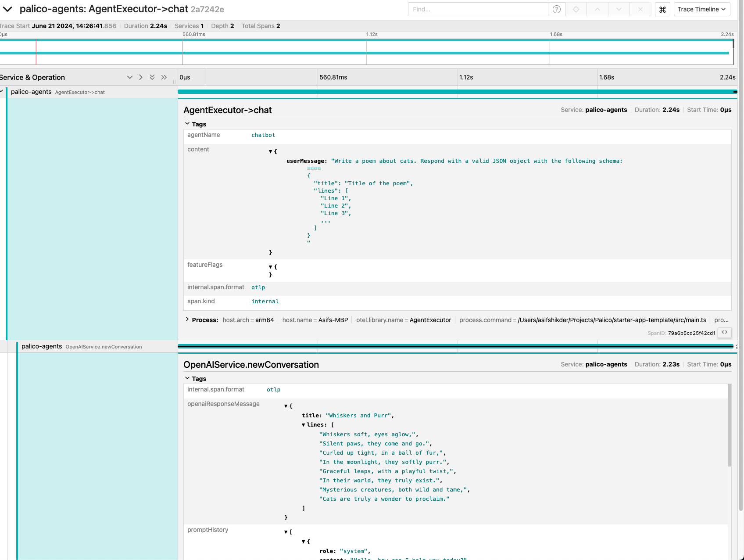Collapse the featureFlags JSON object triangle
The height and width of the screenshot is (560, 744).
click(271, 267)
